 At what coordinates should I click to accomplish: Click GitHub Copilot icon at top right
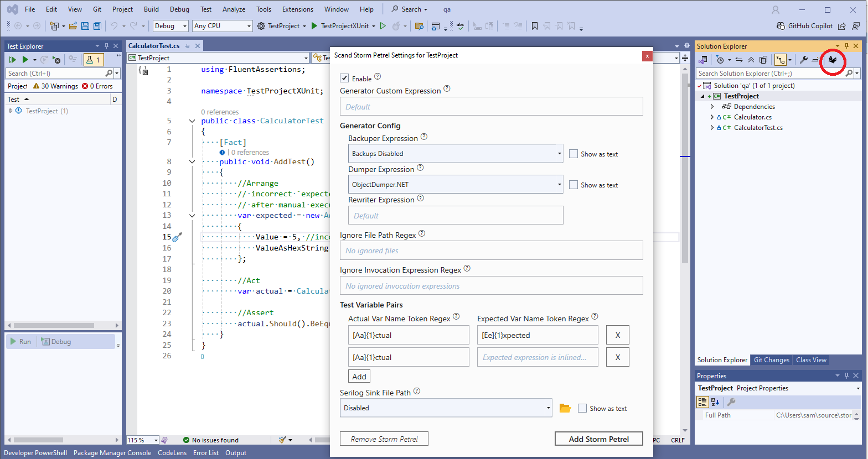pyautogui.click(x=781, y=26)
